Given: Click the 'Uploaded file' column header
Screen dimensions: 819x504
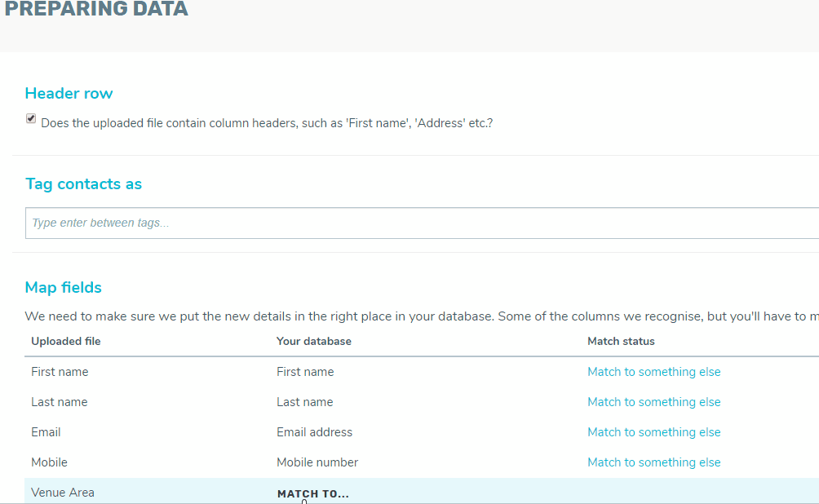Looking at the screenshot, I should coord(66,342).
